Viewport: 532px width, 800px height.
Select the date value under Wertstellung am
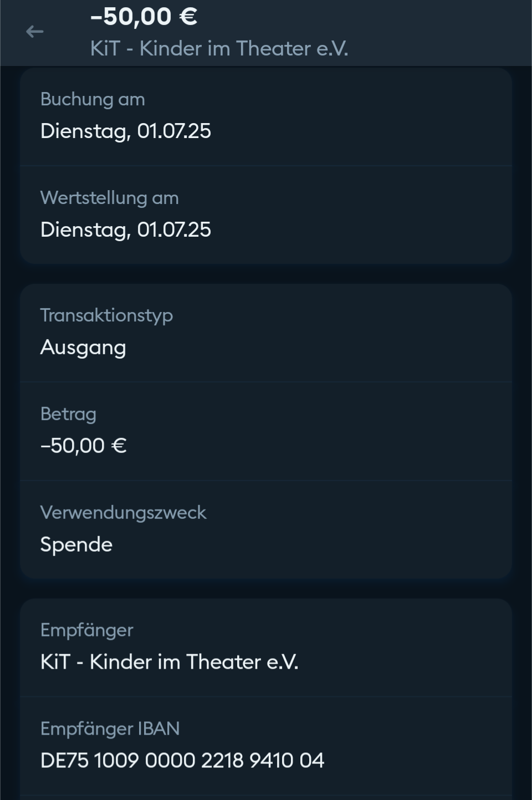coord(126,230)
